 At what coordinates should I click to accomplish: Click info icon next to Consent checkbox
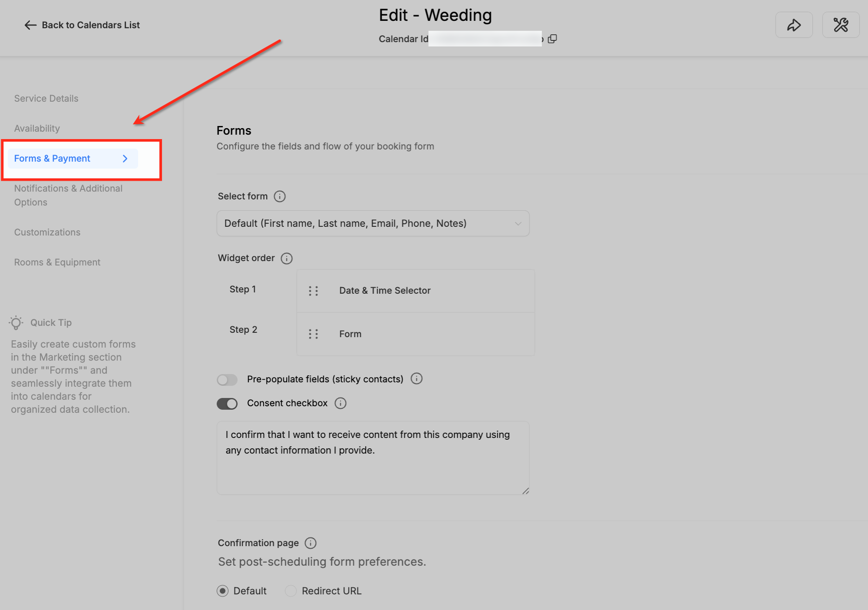[340, 404]
